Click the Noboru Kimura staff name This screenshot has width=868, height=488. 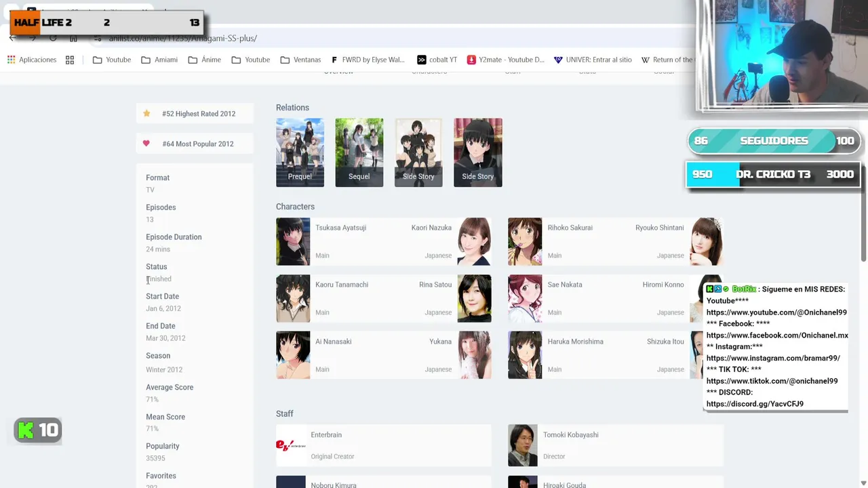coord(334,485)
